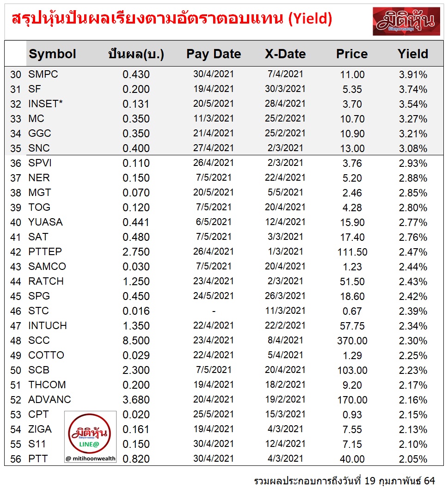This screenshot has width=448, height=495.
Task: Click the X-Date column header
Action: [285, 54]
